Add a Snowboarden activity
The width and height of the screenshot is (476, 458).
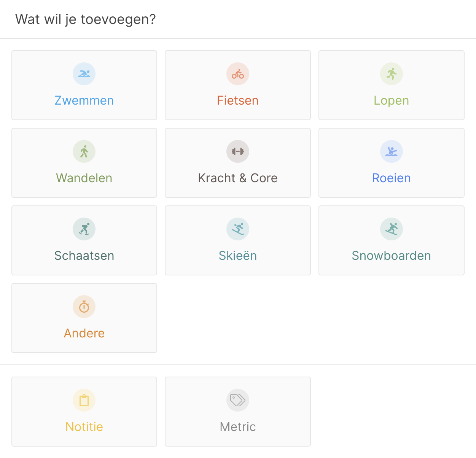[x=392, y=240]
